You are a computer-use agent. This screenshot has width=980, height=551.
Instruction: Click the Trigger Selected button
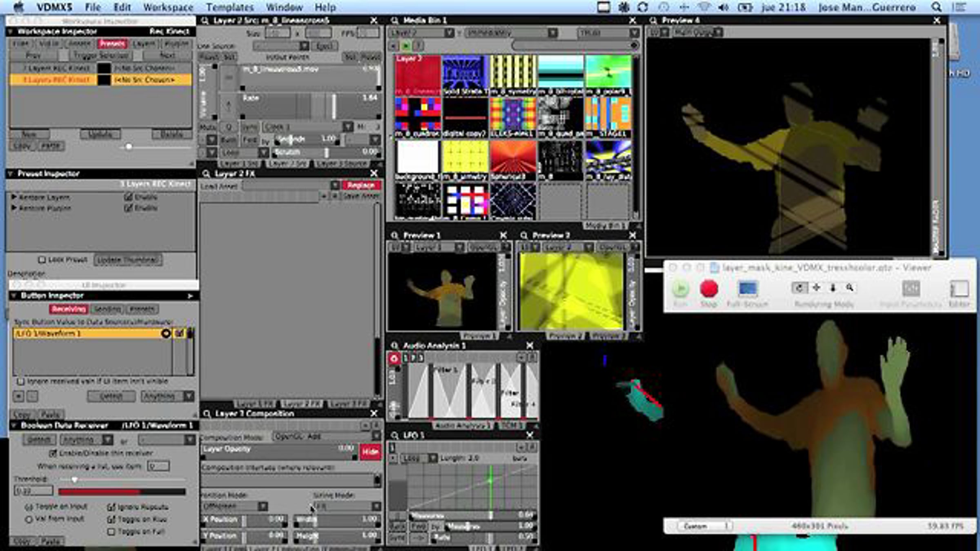coord(101,56)
